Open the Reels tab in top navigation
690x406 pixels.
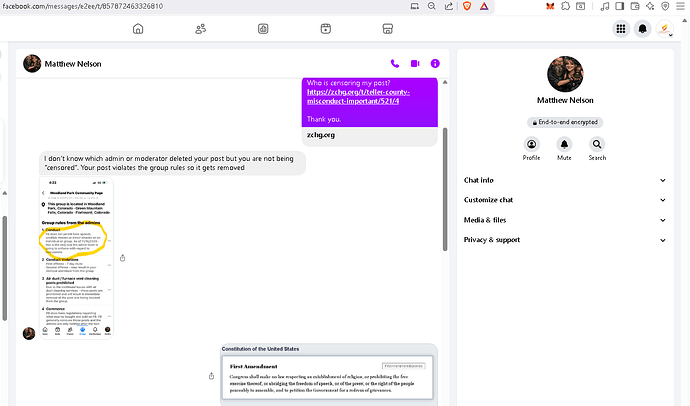pos(325,29)
